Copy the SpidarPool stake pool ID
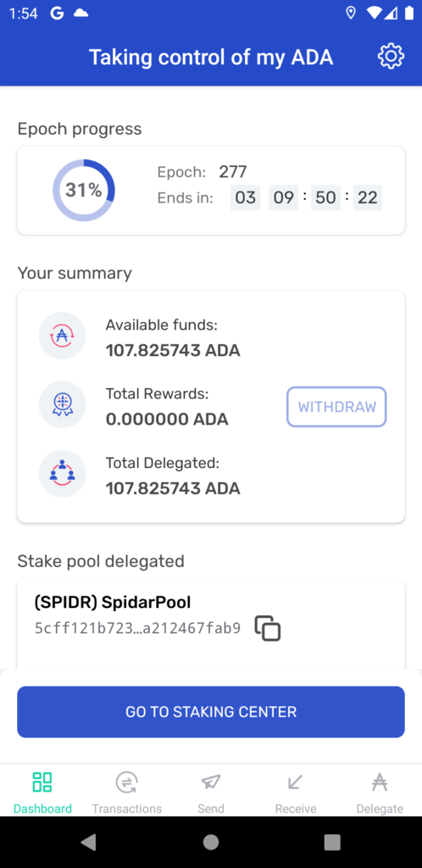Screen dimensions: 422x868 [x=268, y=628]
